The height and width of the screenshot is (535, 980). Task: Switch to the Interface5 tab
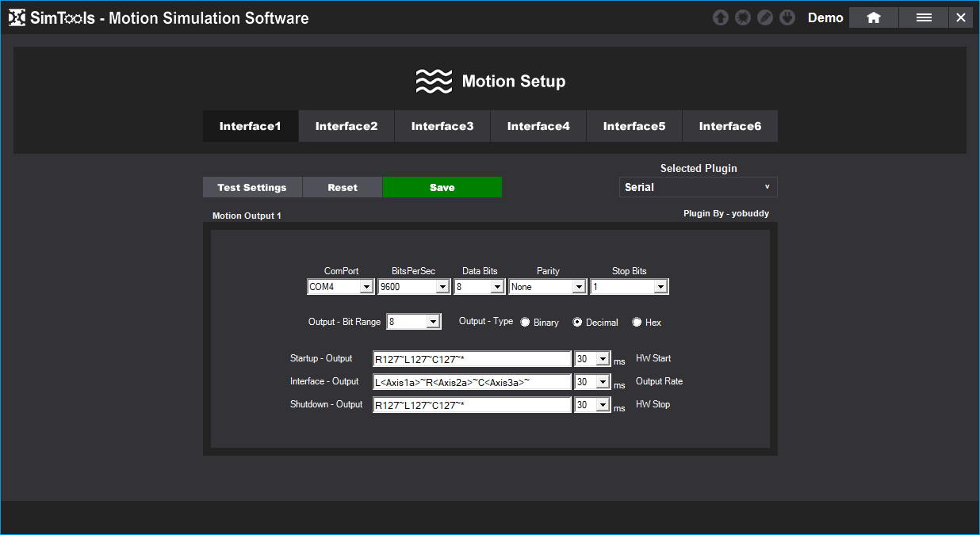634,126
